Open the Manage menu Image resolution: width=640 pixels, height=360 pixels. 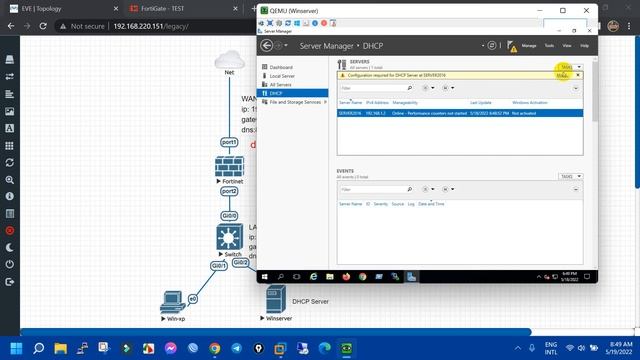pos(529,46)
